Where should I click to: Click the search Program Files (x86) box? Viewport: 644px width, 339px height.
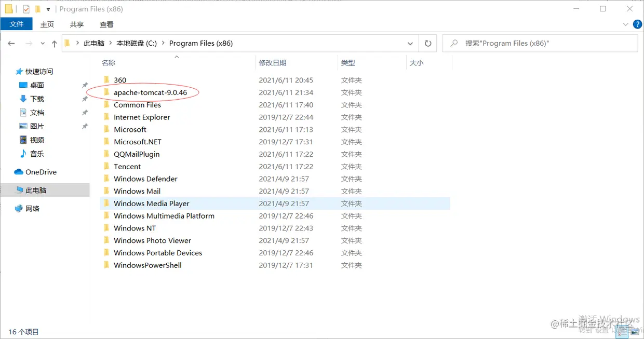(540, 44)
